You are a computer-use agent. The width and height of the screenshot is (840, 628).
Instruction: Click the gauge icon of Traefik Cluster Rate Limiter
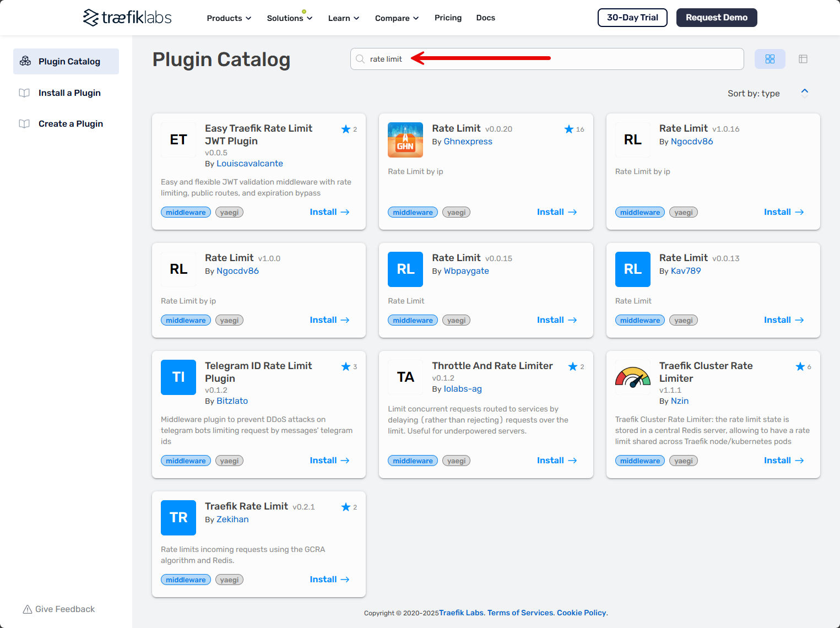coord(632,377)
